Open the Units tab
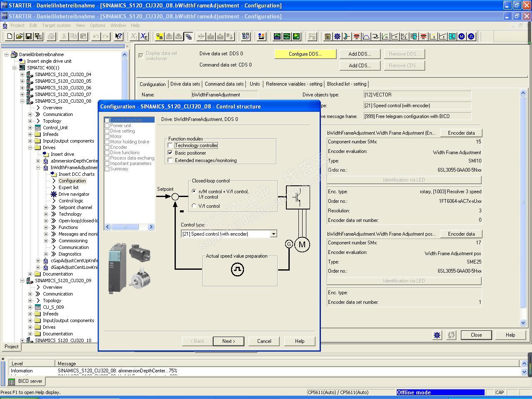532x399 pixels. [255, 84]
